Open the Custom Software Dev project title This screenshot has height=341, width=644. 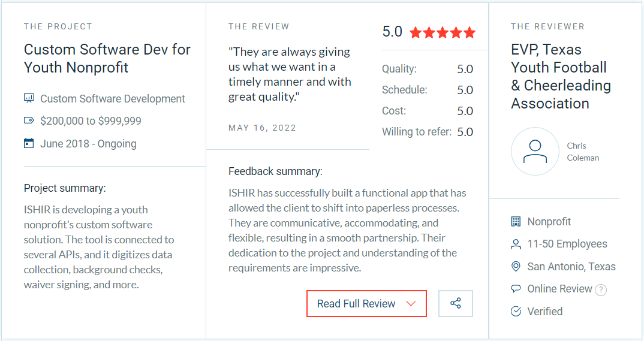pos(107,58)
